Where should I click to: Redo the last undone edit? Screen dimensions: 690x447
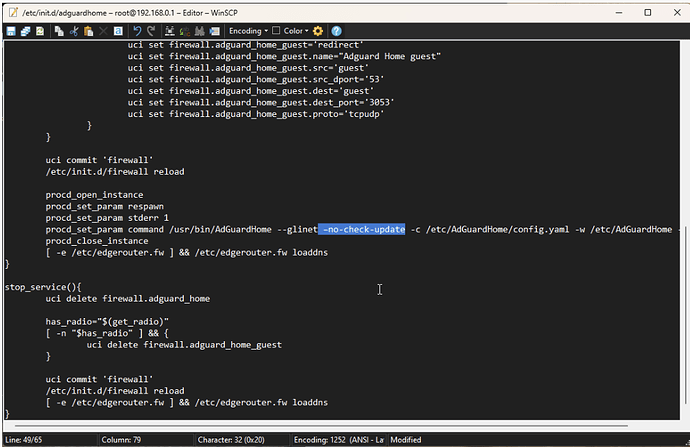click(151, 31)
